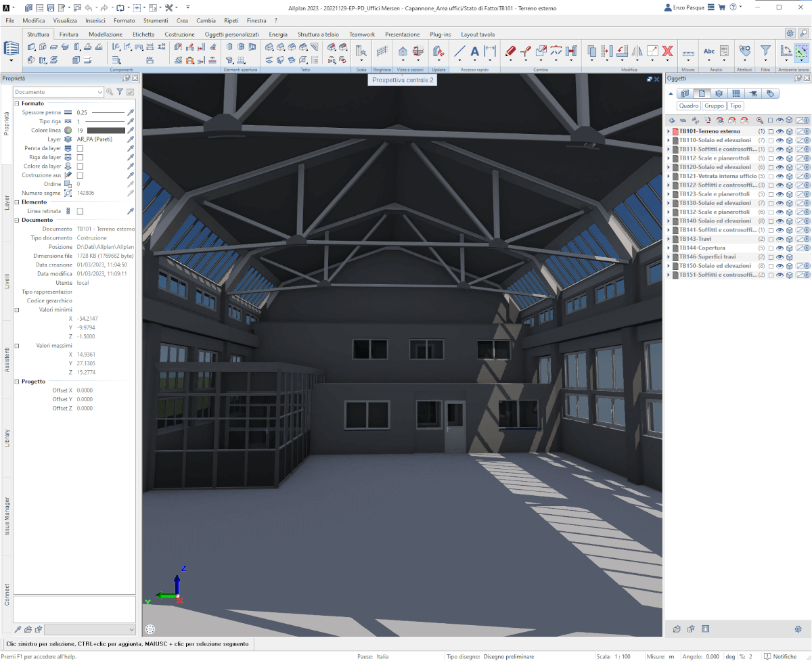Switch to the Modellazione ribbon tab

click(x=105, y=34)
